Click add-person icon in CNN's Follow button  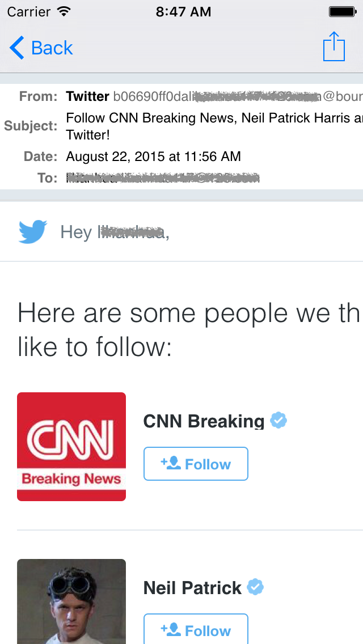click(171, 464)
